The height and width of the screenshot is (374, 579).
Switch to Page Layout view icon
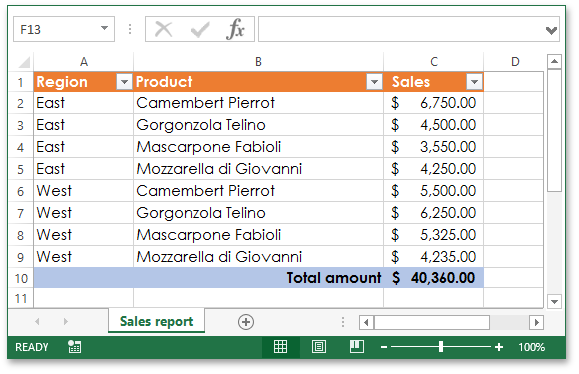tap(319, 347)
